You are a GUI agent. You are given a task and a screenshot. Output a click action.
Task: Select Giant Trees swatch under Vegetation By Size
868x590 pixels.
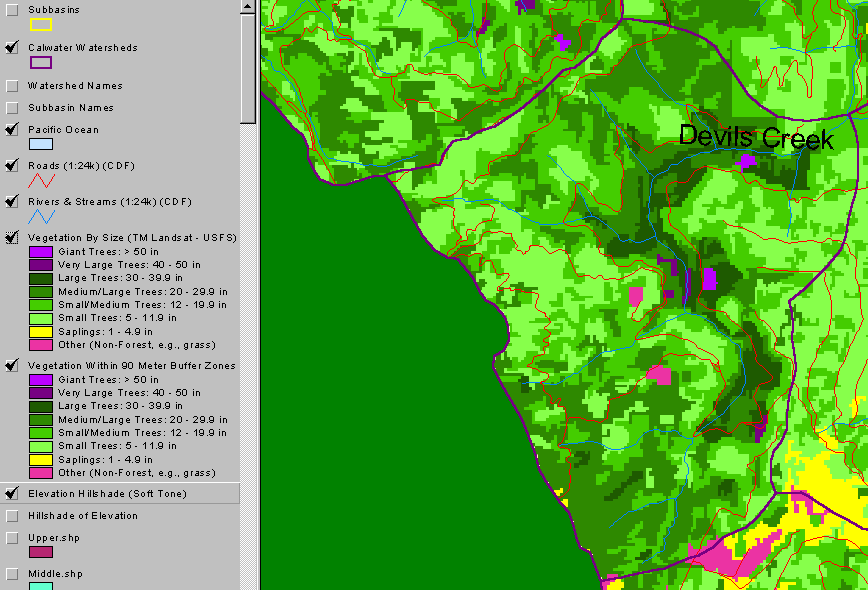(41, 252)
